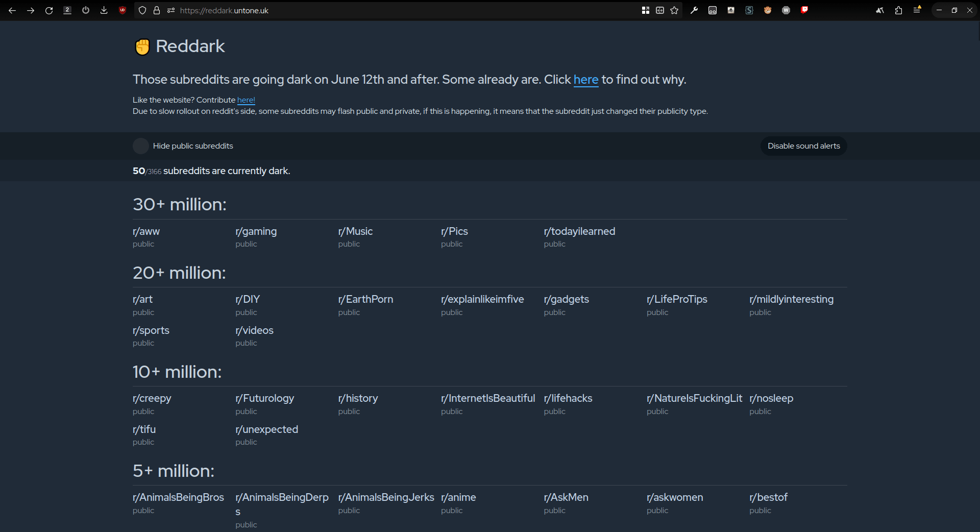Open r/art subreddit link
The height and width of the screenshot is (532, 980).
click(x=142, y=299)
